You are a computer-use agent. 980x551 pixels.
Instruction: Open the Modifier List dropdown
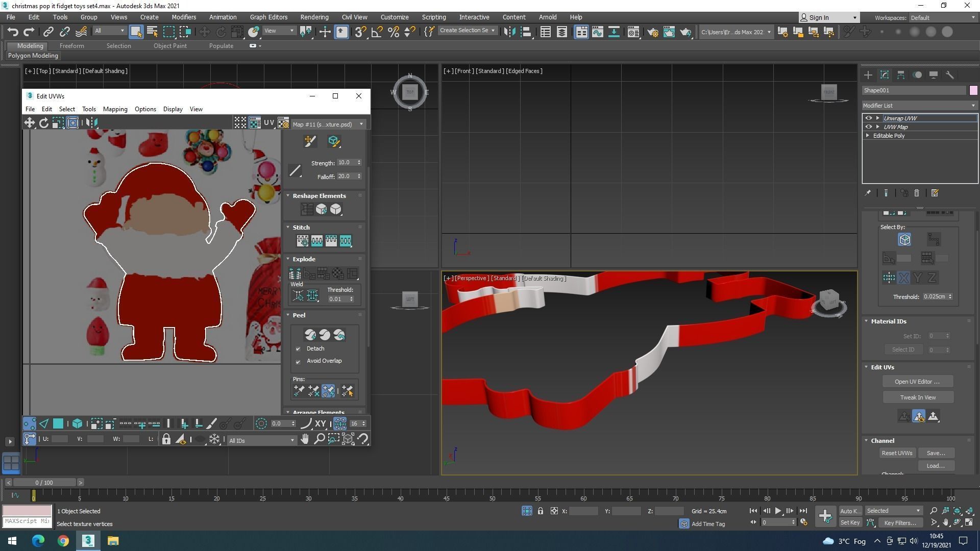click(x=919, y=106)
